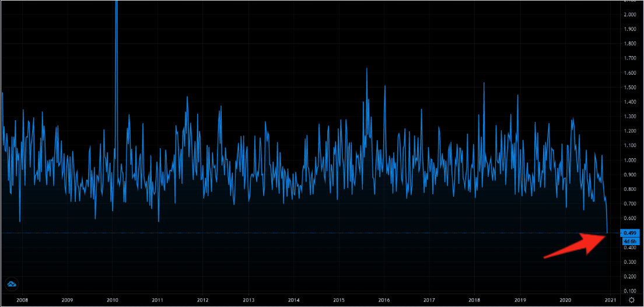Click the 4d 6h countdown label
This screenshot has height=307, width=644.
(x=629, y=240)
